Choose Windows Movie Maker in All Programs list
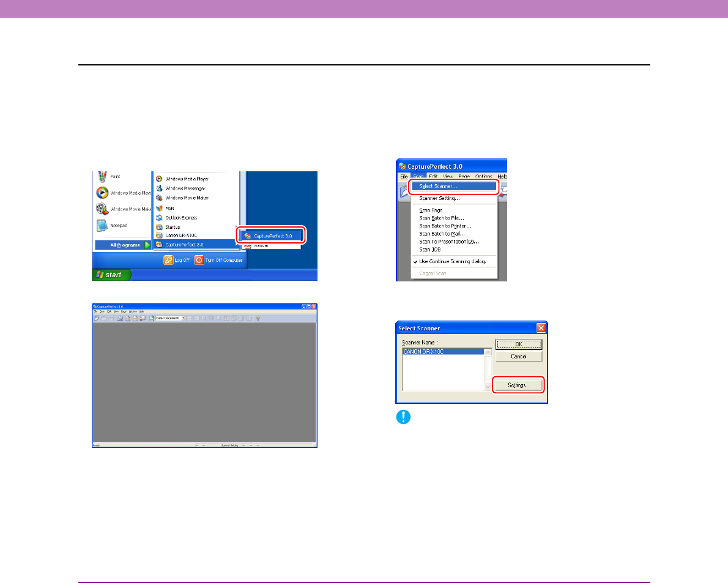 pos(182,198)
